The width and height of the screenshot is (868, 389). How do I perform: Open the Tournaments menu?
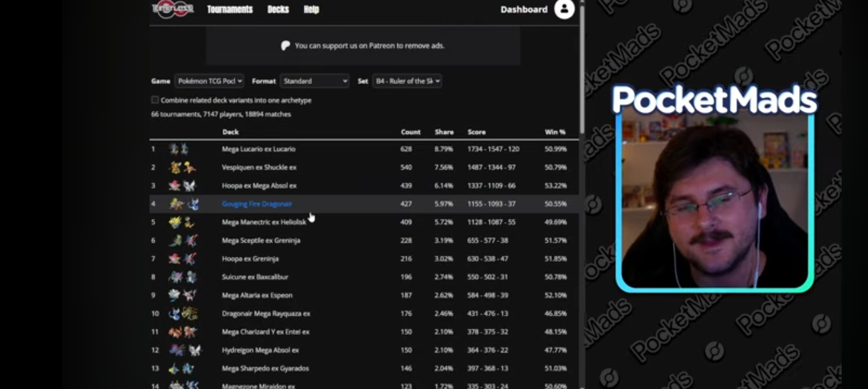pos(230,9)
